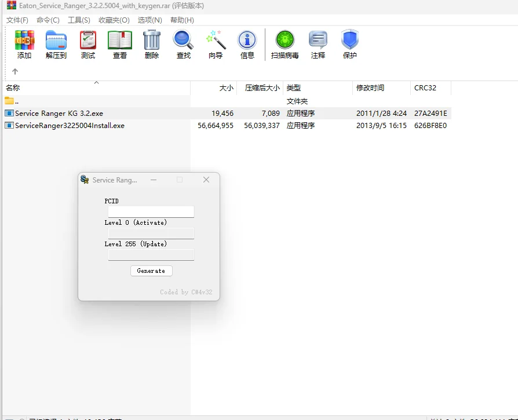Sort files by CRC32 column header
Image resolution: width=518 pixels, height=420 pixels.
[x=431, y=88]
